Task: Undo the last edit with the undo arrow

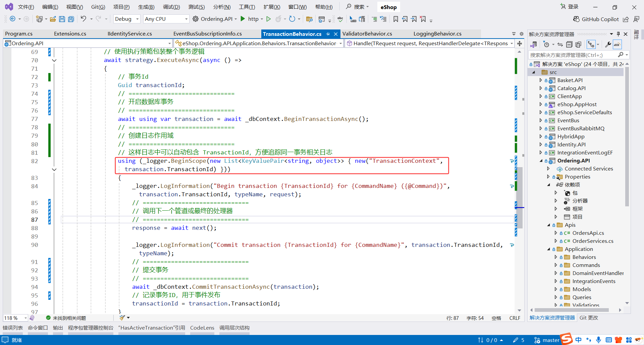Action: 83,19
